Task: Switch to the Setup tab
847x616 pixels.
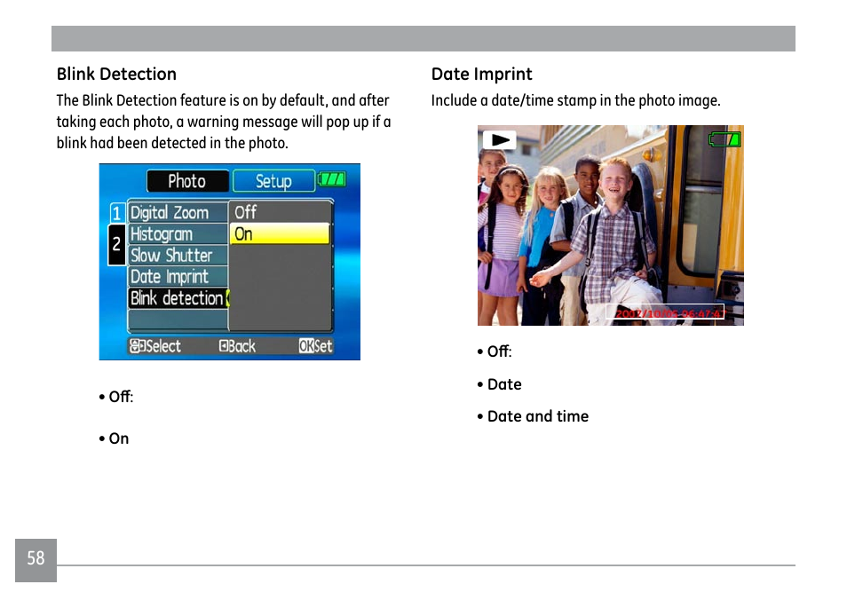Action: pos(273,181)
